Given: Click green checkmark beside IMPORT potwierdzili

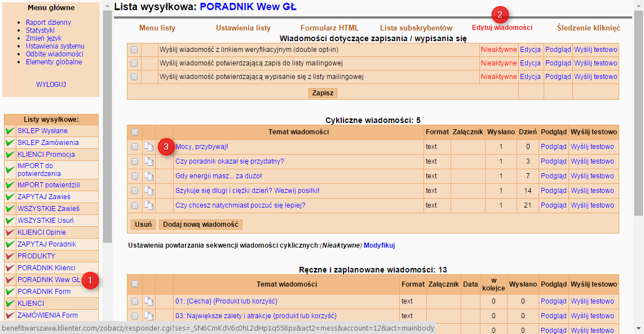Looking at the screenshot, I should coord(10,185).
